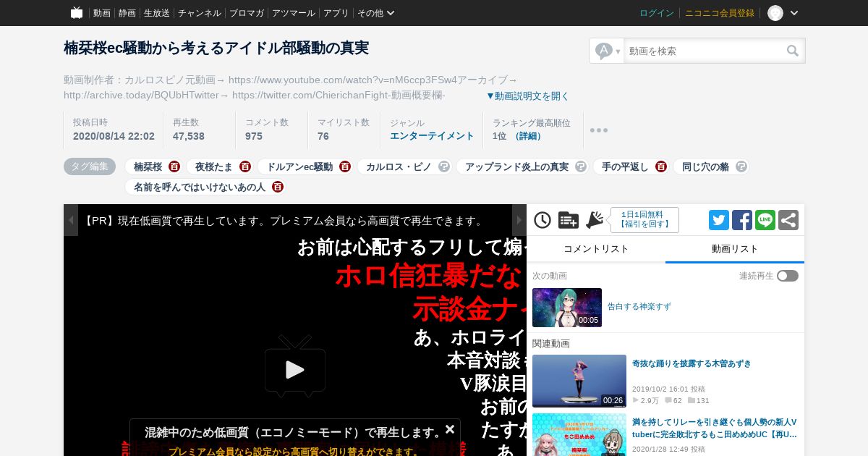Open dictionary icon for 楠栞桜 tag
868x456 pixels.
pos(174,166)
